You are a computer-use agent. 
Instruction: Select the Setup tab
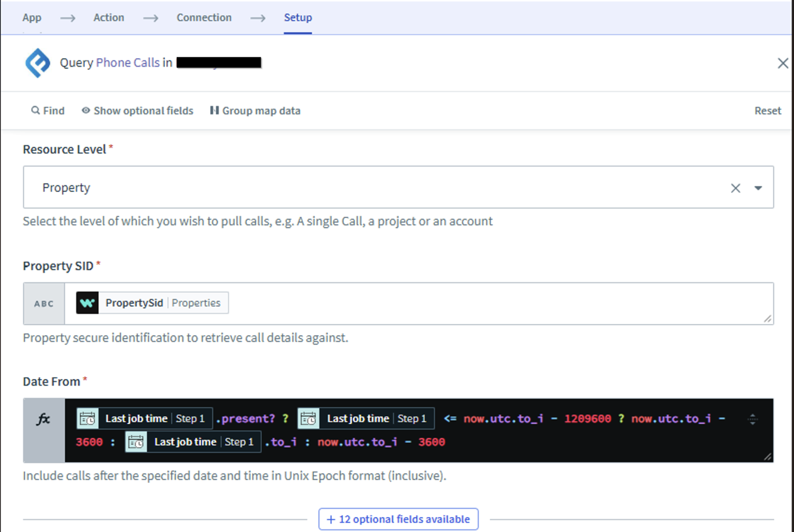pos(298,17)
